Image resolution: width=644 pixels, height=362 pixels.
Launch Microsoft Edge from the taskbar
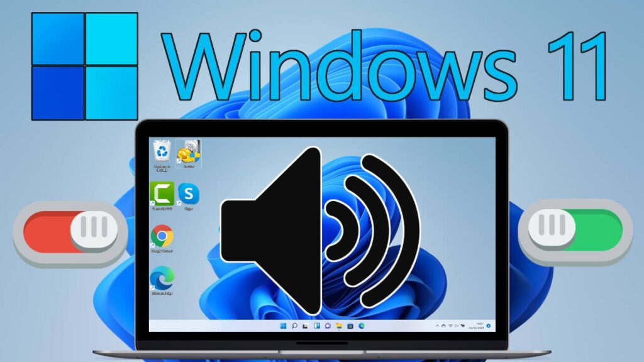pos(362,327)
